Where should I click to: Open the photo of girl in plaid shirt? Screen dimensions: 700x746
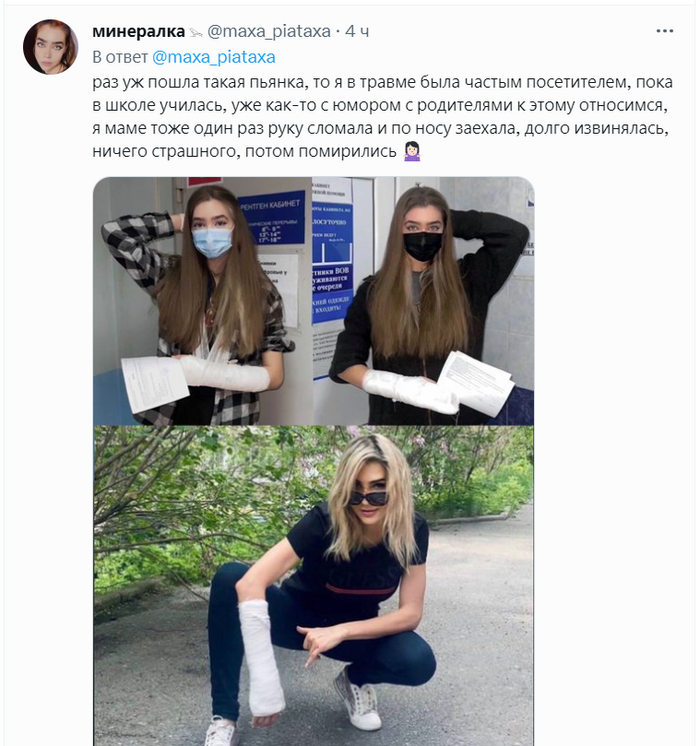click(202, 301)
